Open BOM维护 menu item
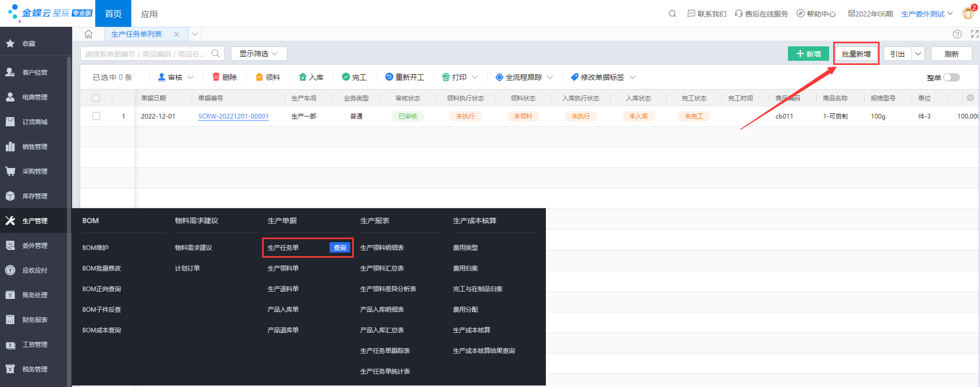The height and width of the screenshot is (387, 980). pos(95,248)
